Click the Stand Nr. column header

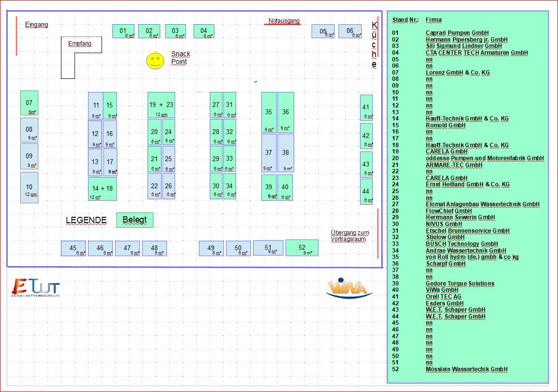[406, 20]
